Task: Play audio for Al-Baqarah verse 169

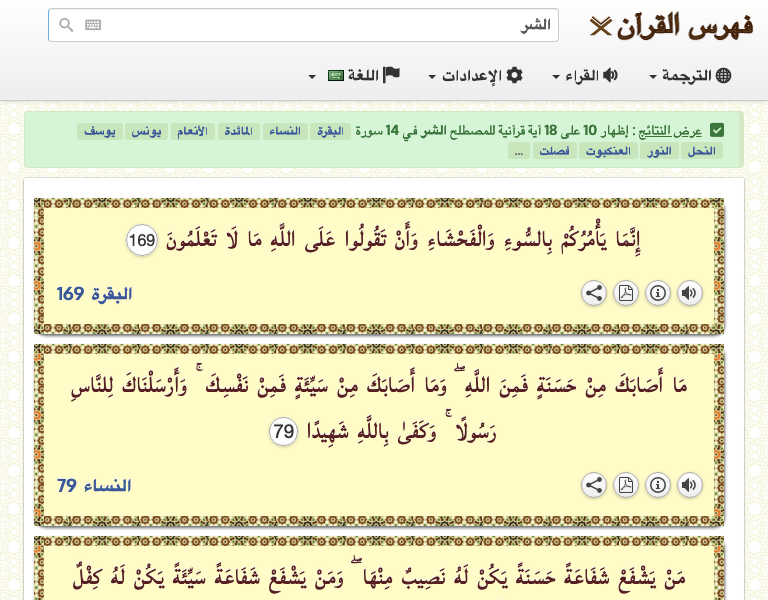Action: coord(689,293)
